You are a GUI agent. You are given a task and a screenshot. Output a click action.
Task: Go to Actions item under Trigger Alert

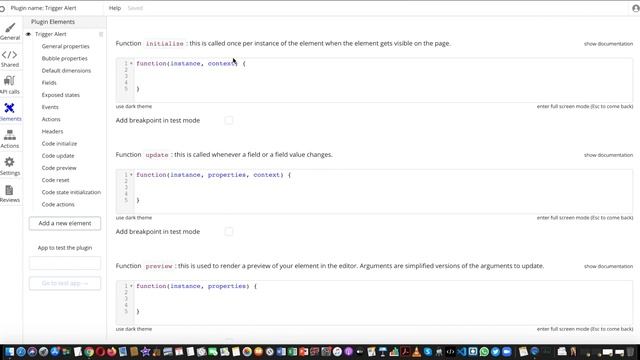point(51,119)
